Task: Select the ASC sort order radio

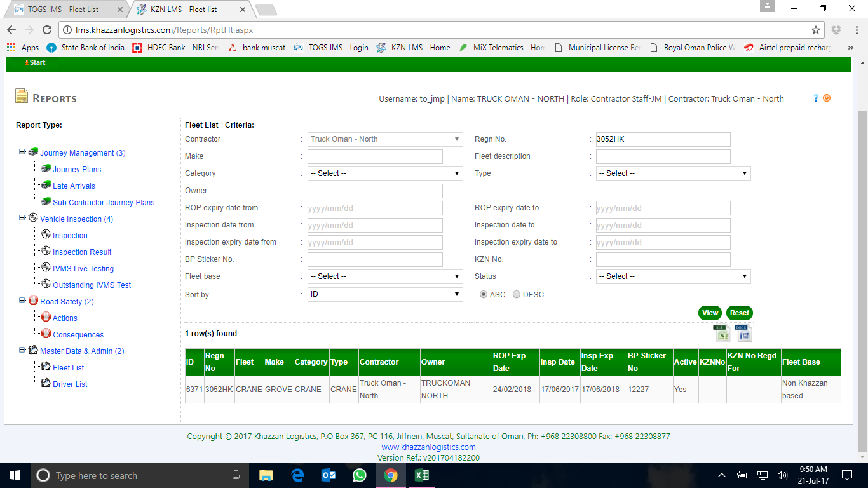Action: pyautogui.click(x=484, y=295)
